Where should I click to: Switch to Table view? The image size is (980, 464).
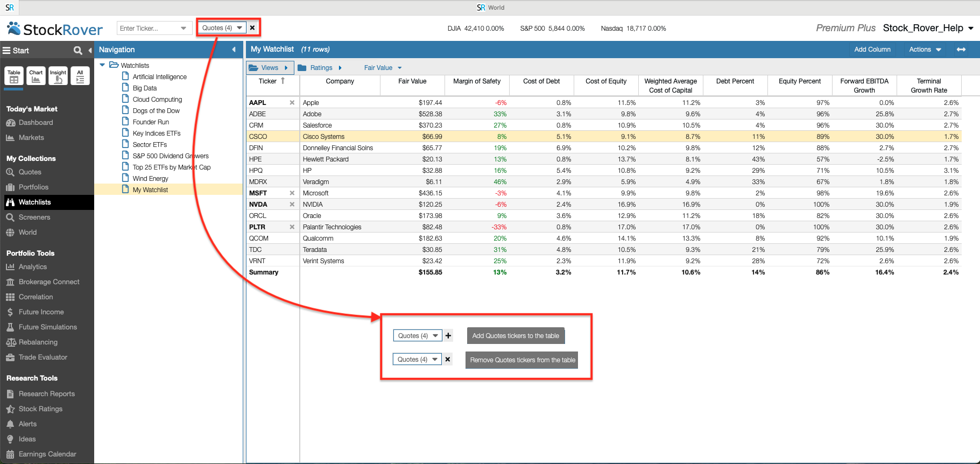click(14, 76)
